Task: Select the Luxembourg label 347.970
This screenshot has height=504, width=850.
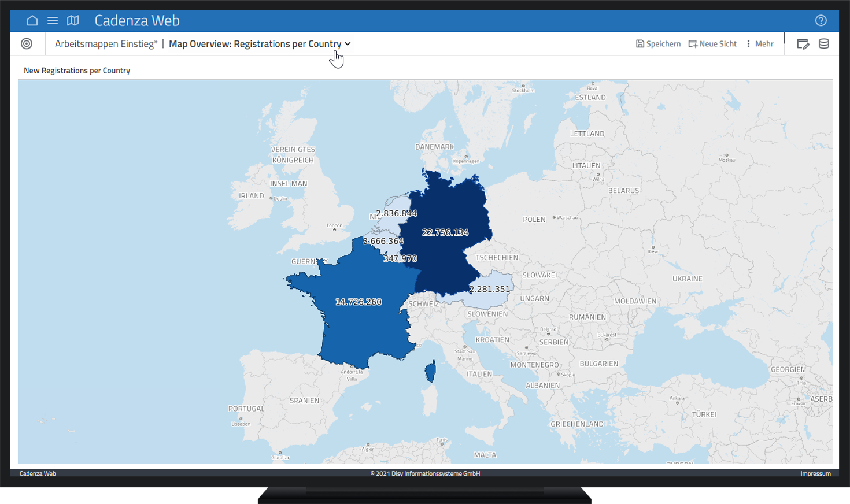Action: pyautogui.click(x=400, y=258)
